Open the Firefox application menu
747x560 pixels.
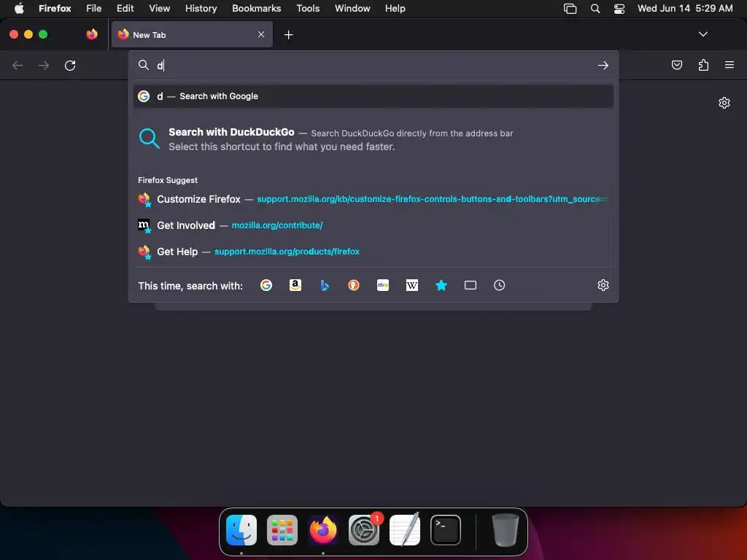(729, 65)
